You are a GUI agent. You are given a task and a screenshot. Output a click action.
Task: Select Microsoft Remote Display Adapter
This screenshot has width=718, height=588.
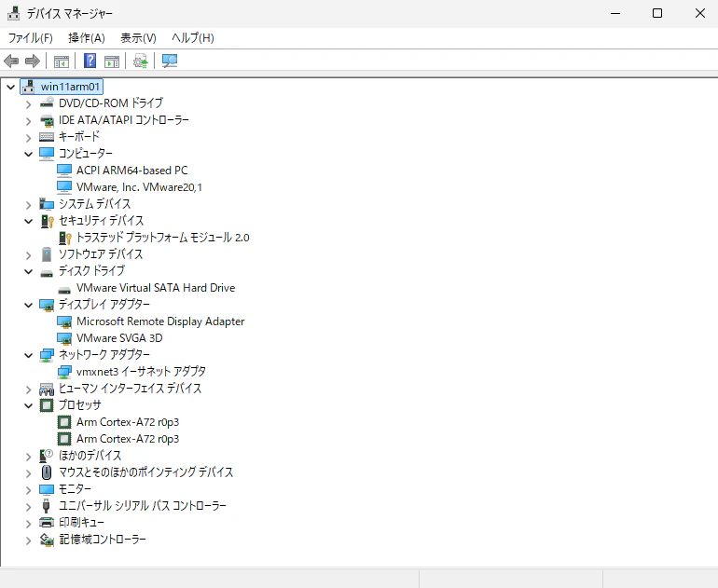pos(160,321)
